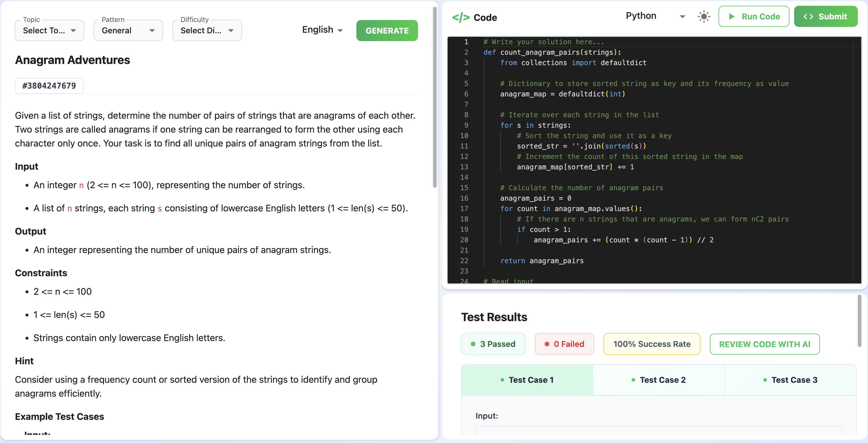Click the green status dot on Test Case 1
This screenshot has width=868, height=443.
502,380
